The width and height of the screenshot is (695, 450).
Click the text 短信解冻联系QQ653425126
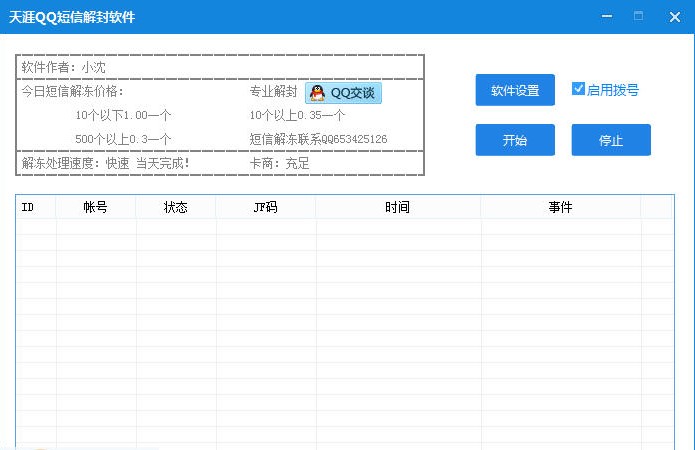[318, 139]
